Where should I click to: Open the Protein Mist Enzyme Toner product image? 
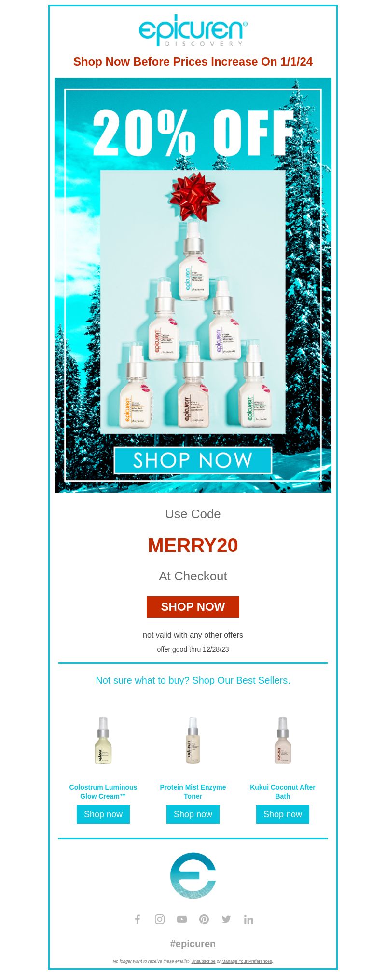pos(193,740)
